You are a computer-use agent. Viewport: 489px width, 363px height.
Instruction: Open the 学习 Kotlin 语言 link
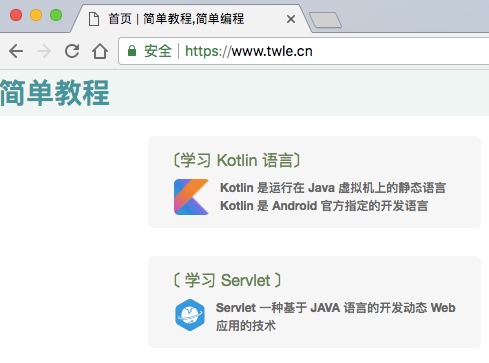pyautogui.click(x=236, y=160)
